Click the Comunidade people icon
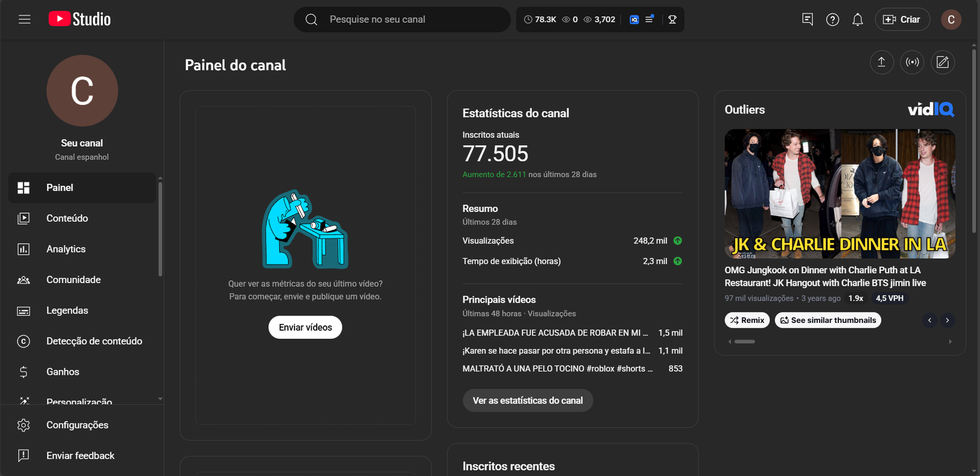 tap(23, 280)
